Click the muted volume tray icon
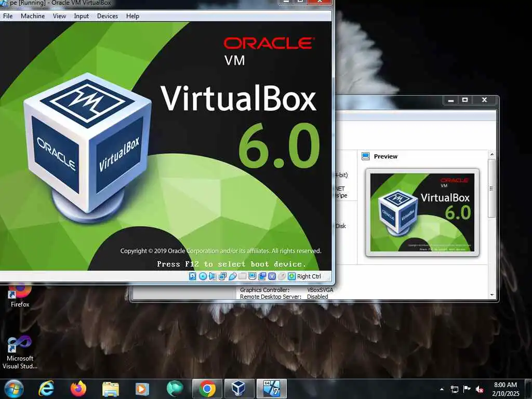Viewport: 532px width, 399px height. (480, 389)
